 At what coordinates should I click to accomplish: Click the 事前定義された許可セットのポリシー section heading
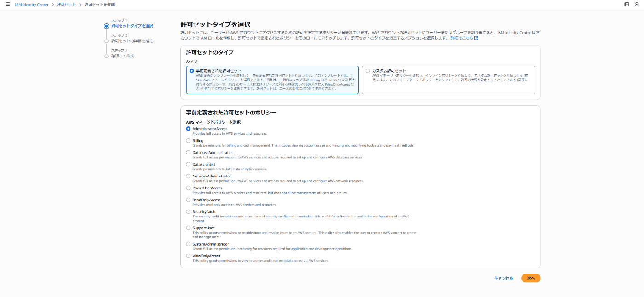pyautogui.click(x=231, y=112)
